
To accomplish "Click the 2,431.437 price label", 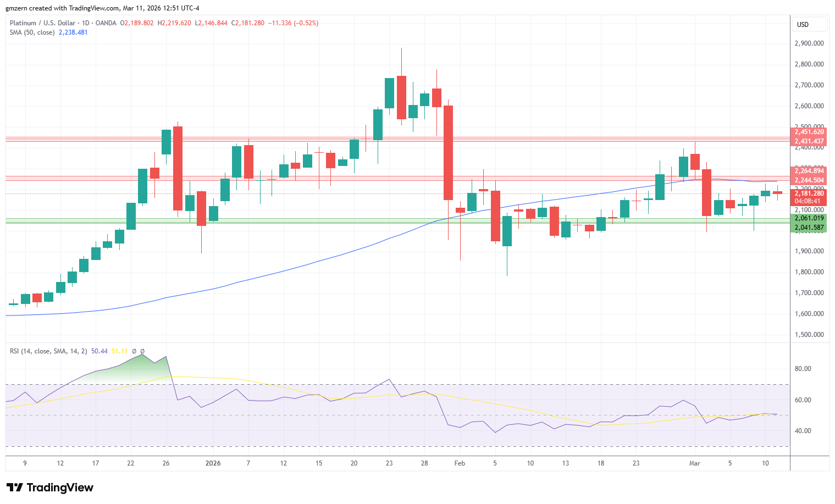I will point(808,141).
